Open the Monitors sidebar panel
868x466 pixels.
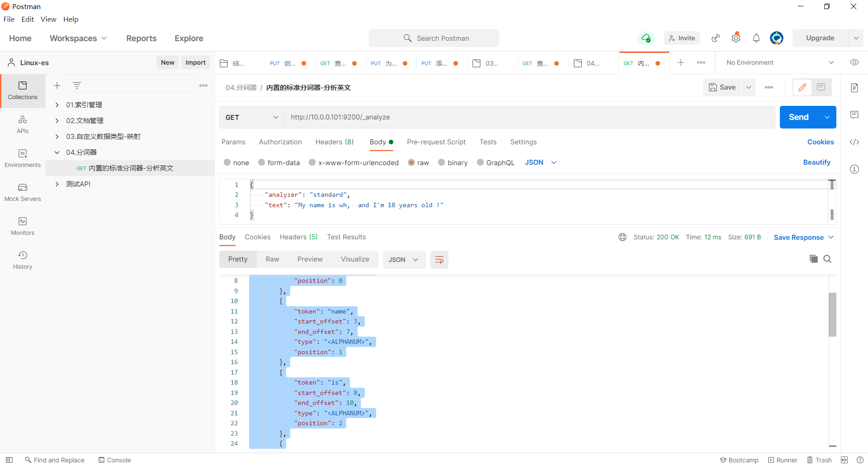click(x=23, y=227)
